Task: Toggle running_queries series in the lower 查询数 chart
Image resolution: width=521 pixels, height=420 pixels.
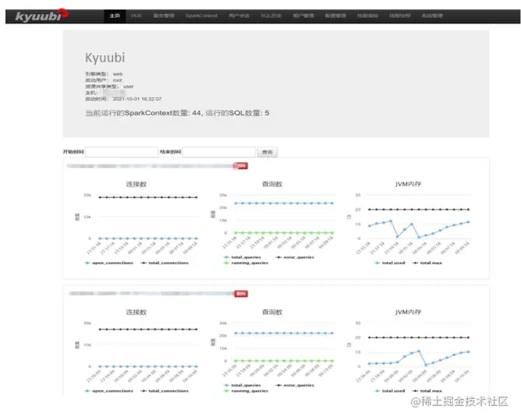Action: pos(246,391)
